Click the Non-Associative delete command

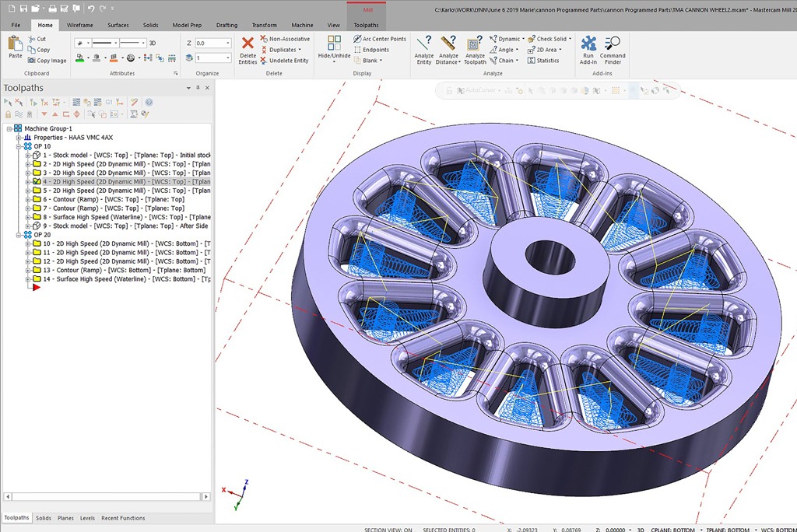point(285,39)
